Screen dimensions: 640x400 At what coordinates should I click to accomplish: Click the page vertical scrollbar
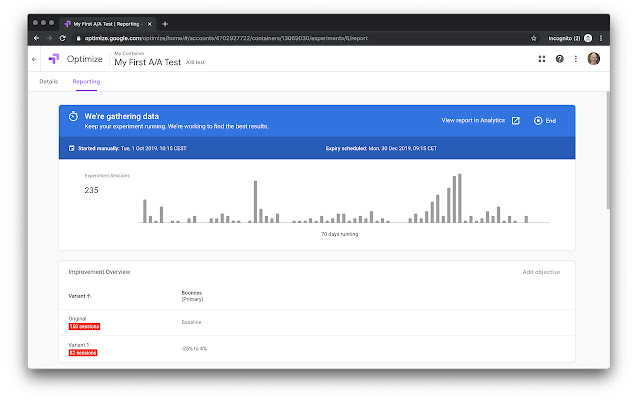608,151
